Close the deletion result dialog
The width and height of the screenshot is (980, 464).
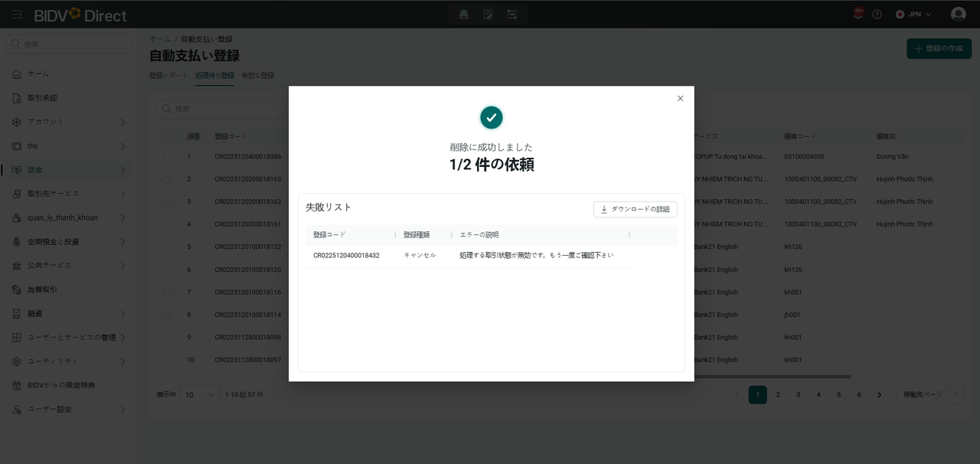[x=680, y=98]
